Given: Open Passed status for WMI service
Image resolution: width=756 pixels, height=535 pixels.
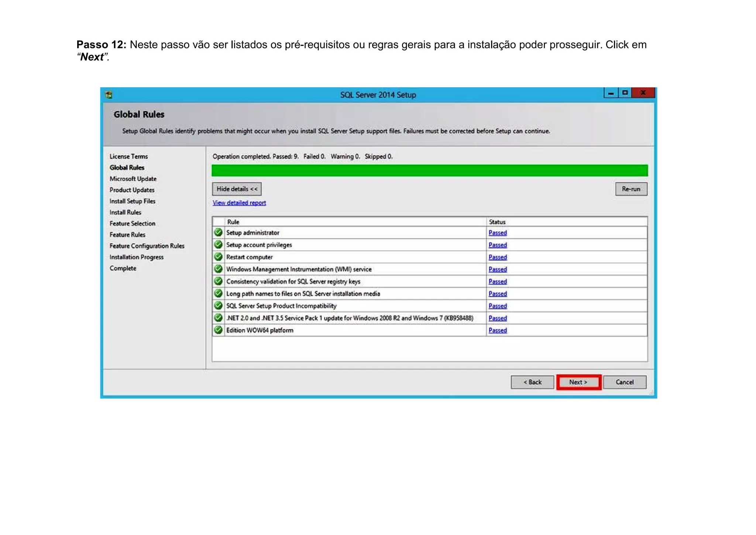Looking at the screenshot, I should [498, 269].
